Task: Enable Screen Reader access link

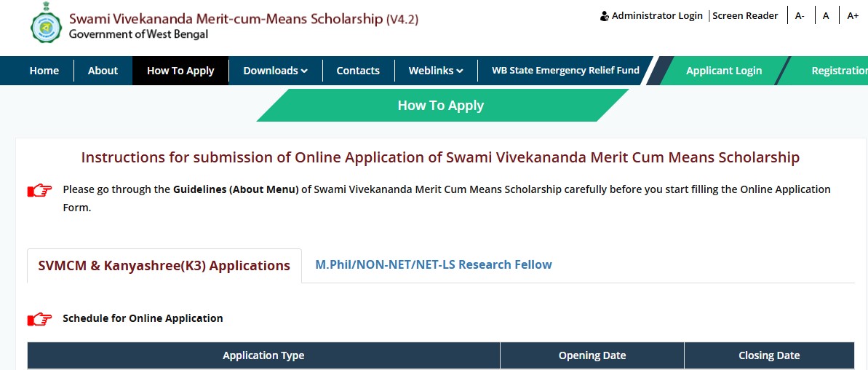Action: 745,16
